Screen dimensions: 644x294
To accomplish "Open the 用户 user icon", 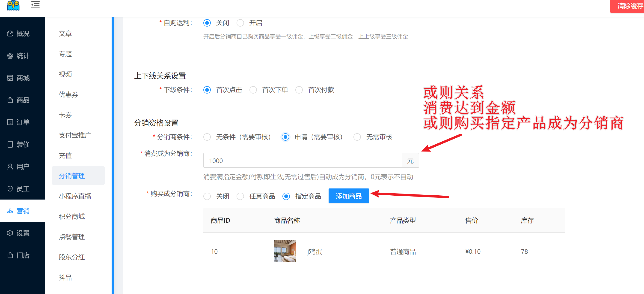I will pos(10,167).
